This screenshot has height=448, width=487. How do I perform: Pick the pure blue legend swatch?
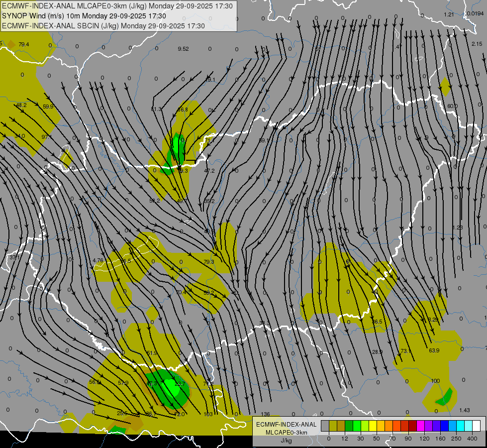point(445,426)
